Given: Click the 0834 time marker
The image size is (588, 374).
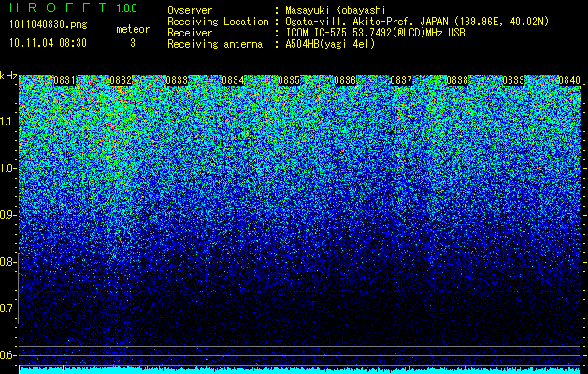Looking at the screenshot, I should coord(233,80).
